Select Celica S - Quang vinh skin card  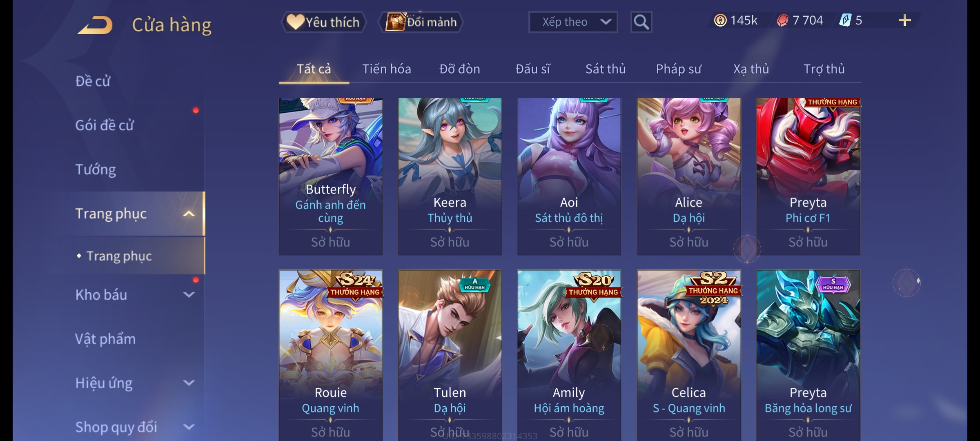[x=689, y=355]
